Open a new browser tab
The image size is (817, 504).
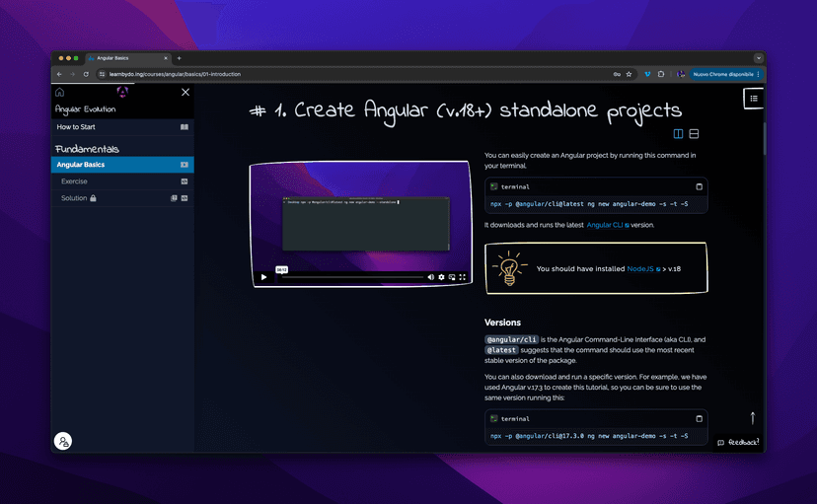[179, 58]
